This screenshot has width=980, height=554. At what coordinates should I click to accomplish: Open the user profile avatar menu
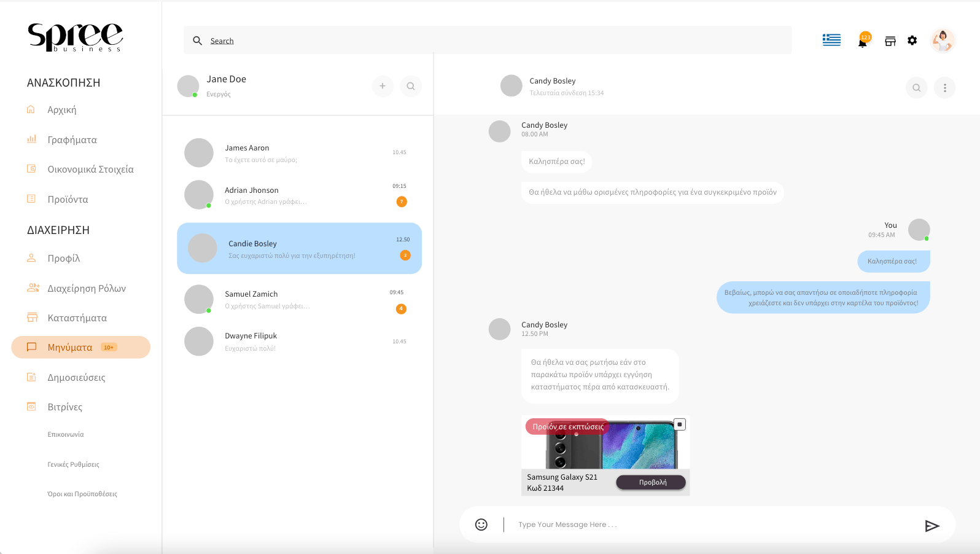pyautogui.click(x=942, y=41)
